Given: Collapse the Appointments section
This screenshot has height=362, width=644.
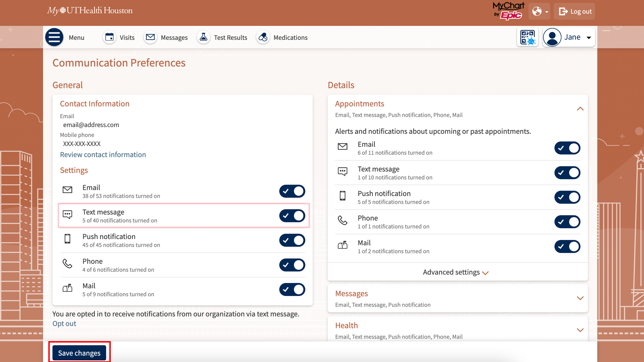Looking at the screenshot, I should 580,109.
